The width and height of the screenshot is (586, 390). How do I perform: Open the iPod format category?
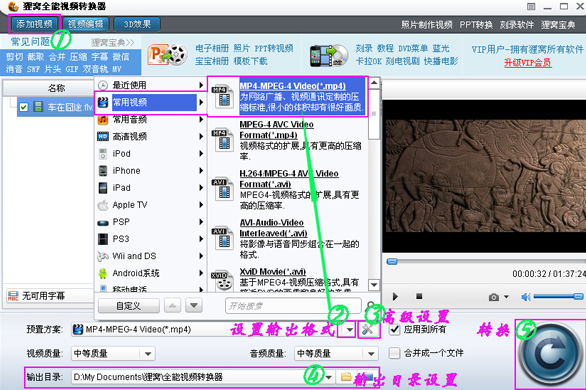(x=151, y=154)
